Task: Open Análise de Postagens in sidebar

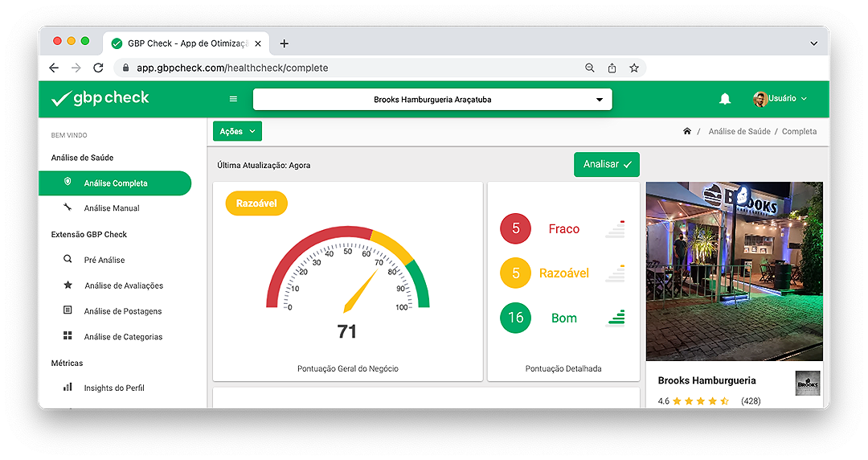Action: click(x=123, y=311)
